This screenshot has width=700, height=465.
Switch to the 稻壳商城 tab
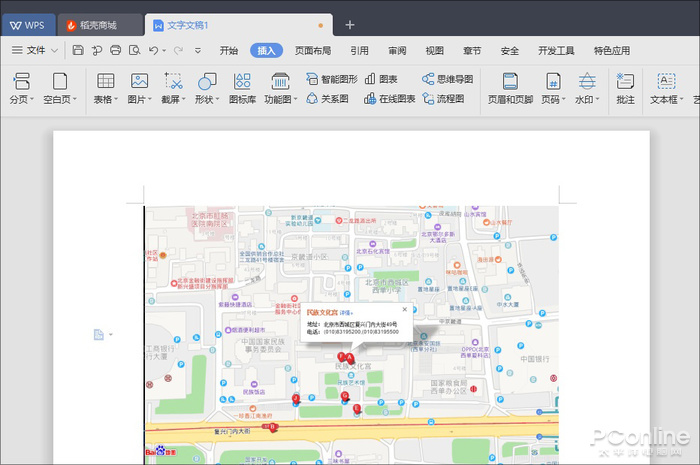pyautogui.click(x=100, y=25)
